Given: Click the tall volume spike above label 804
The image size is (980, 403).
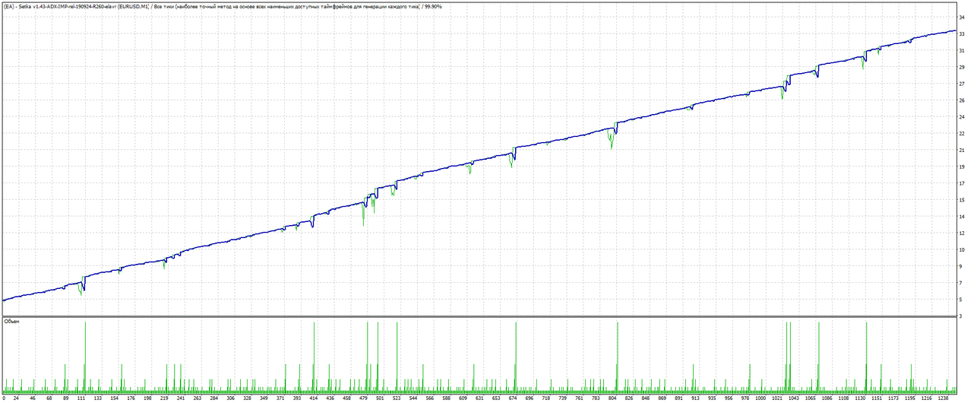Looking at the screenshot, I should [618, 356].
